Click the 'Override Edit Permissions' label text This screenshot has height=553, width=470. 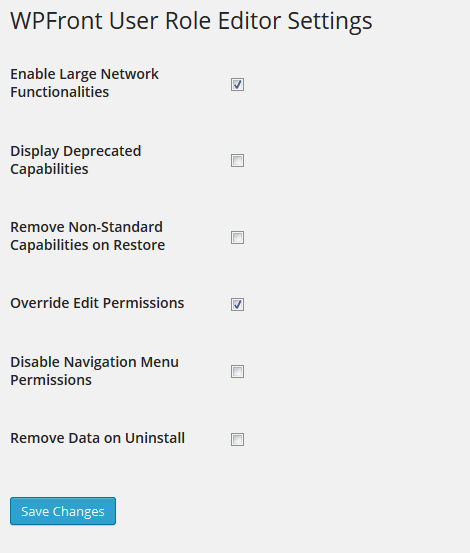tap(97, 303)
